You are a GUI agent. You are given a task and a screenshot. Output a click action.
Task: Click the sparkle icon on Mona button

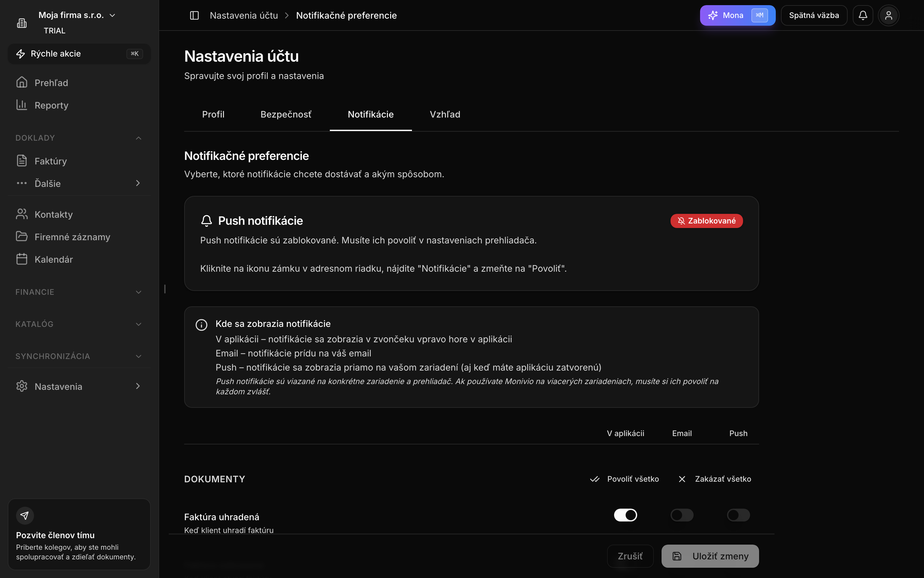(x=713, y=15)
